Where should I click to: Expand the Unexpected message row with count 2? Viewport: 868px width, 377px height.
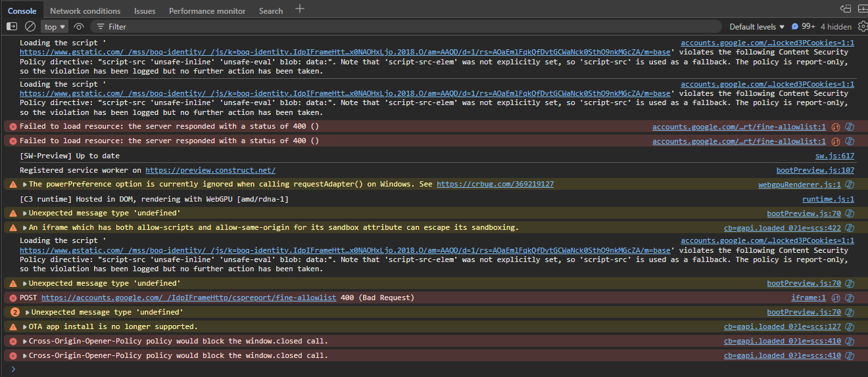pos(28,312)
